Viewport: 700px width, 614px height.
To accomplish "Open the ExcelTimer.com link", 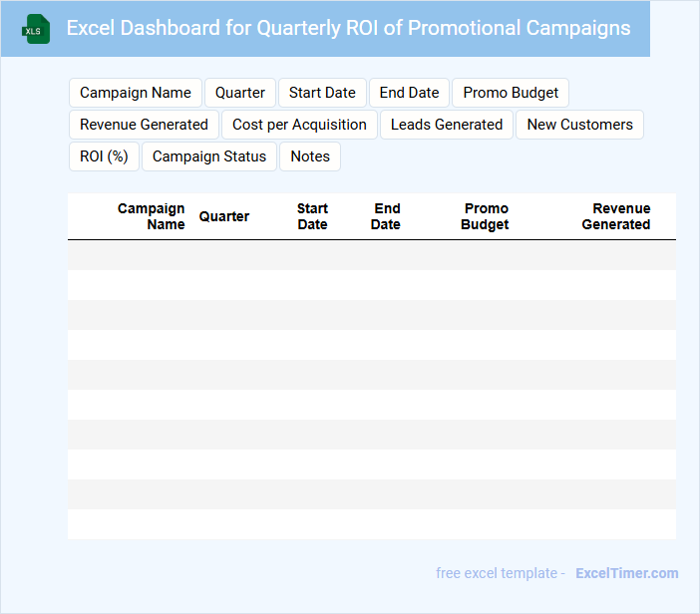I will [x=626, y=573].
